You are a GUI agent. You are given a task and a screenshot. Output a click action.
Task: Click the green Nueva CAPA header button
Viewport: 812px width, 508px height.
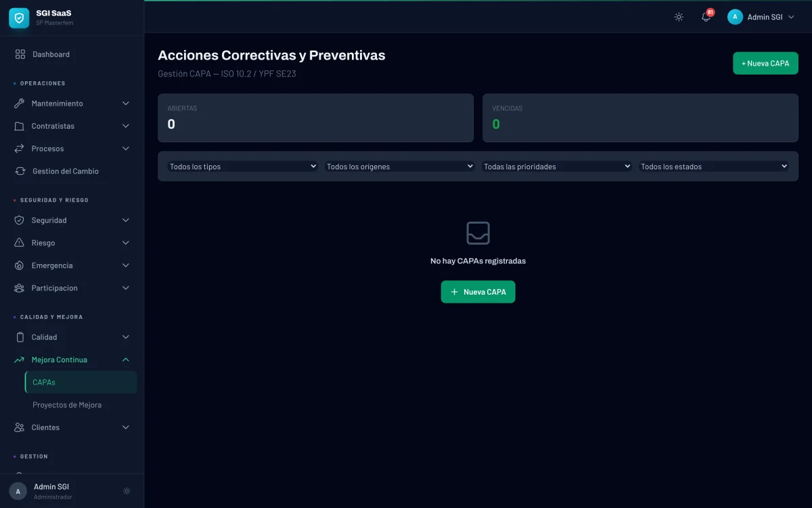[765, 62]
